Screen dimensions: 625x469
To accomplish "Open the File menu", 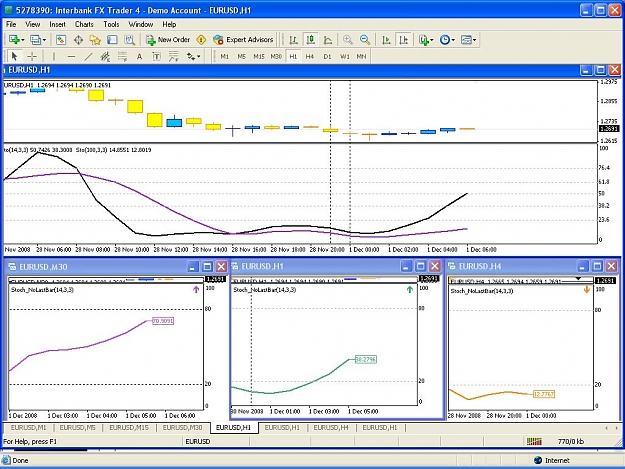I will tap(11, 24).
